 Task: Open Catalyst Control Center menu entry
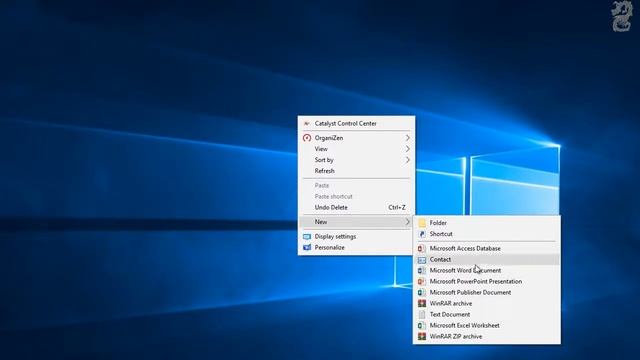[x=356, y=123]
